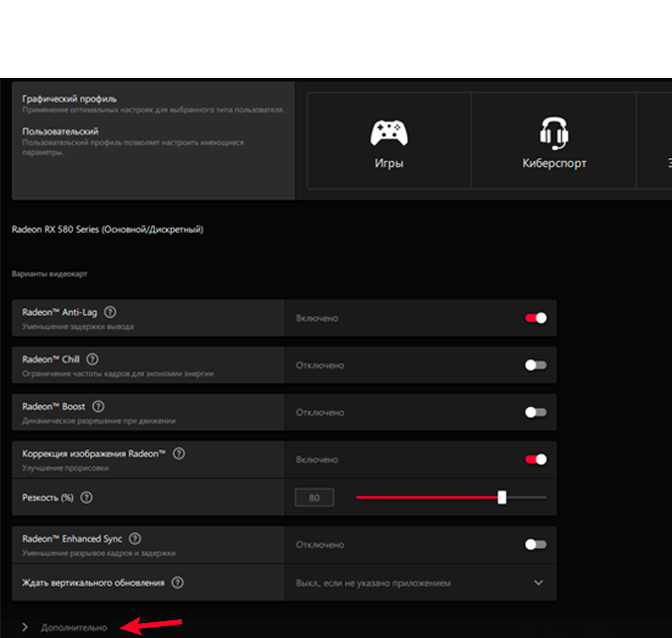Viewport: 672px width, 638px height.
Task: Click the Radeon Anti-Lag setting label
Action: [x=59, y=312]
